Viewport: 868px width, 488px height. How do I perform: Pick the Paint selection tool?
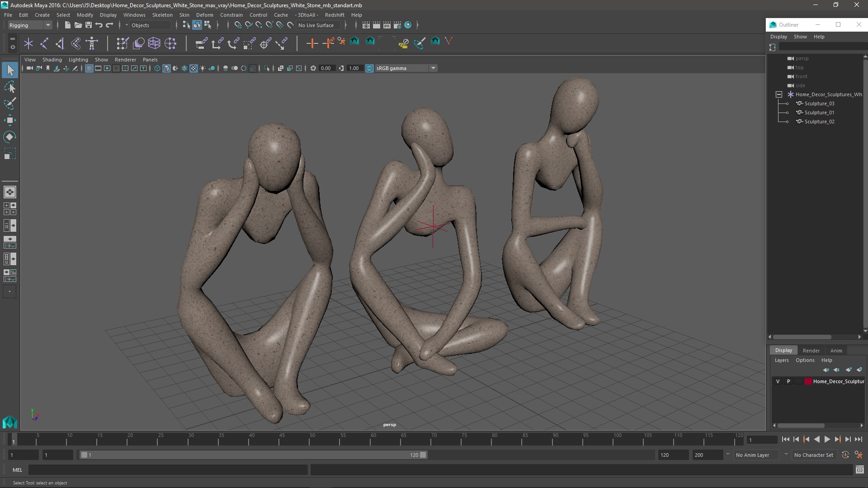tap(10, 103)
